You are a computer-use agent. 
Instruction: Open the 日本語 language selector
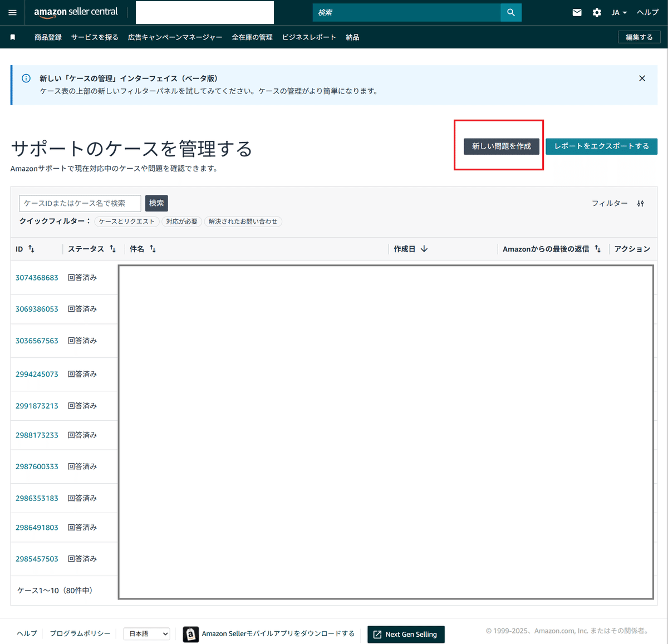point(146,633)
